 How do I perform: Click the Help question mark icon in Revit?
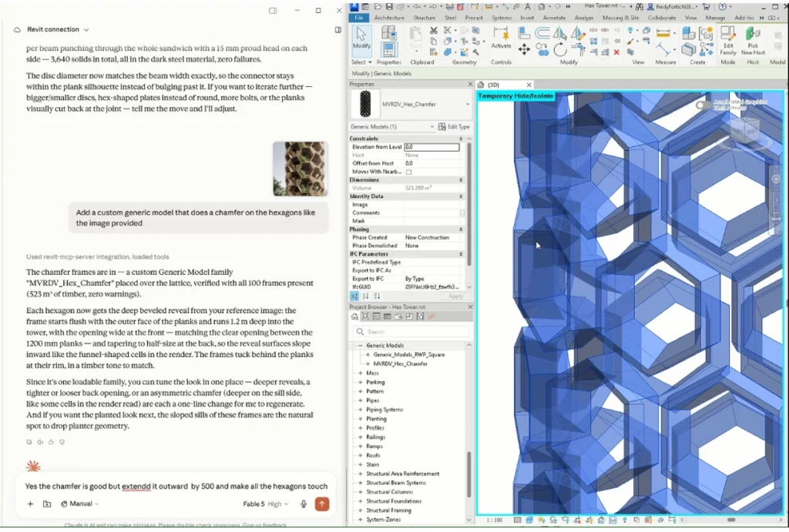723,6
